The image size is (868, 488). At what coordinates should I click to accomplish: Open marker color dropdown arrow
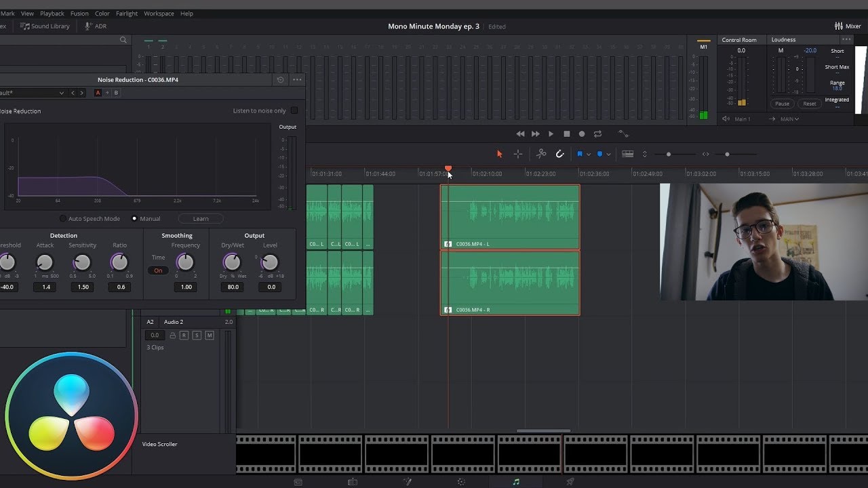pos(608,155)
